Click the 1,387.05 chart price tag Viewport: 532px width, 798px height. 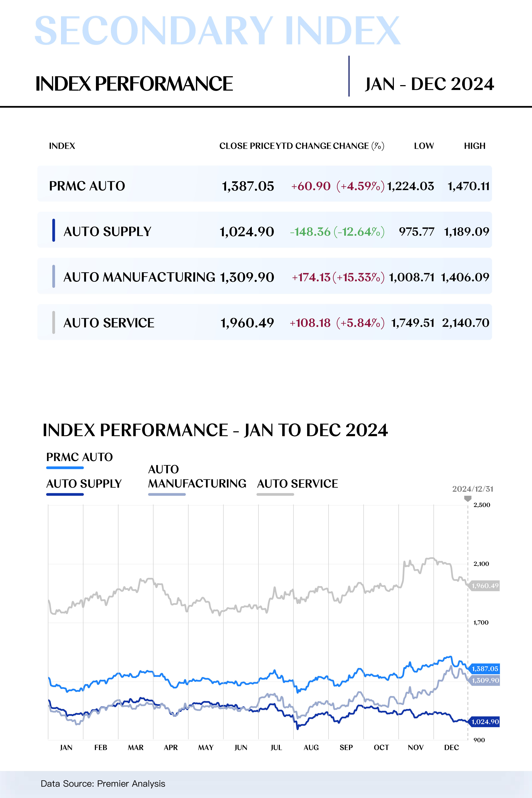(484, 669)
